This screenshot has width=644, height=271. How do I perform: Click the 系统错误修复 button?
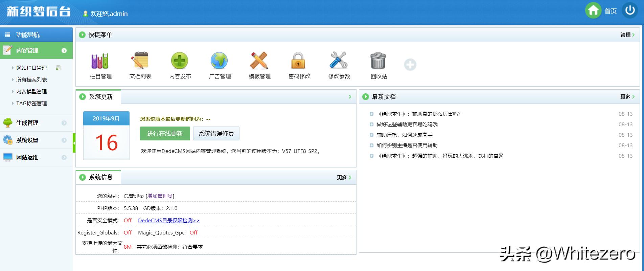[216, 134]
